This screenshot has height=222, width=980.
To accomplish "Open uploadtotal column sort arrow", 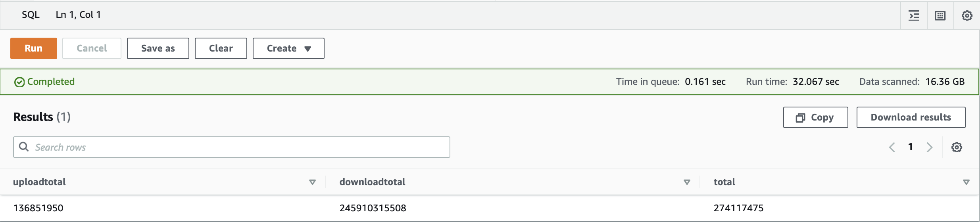I will pyautogui.click(x=312, y=182).
